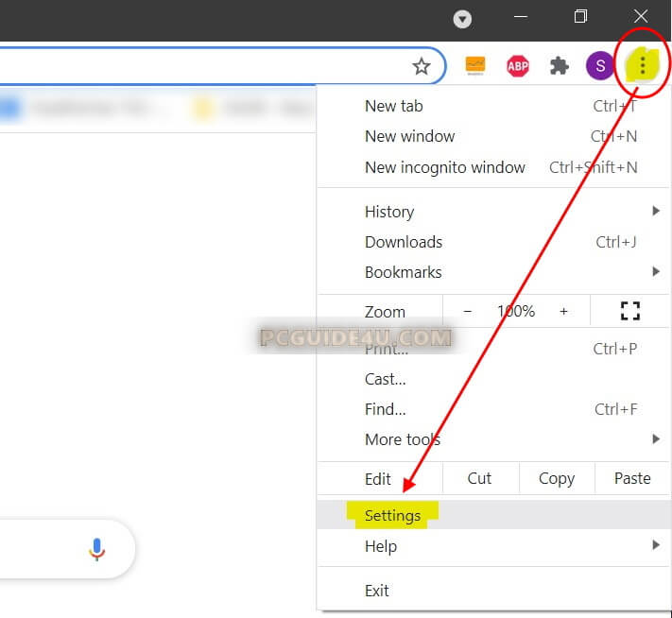
Task: Click the orange chart extension icon
Action: pos(474,66)
